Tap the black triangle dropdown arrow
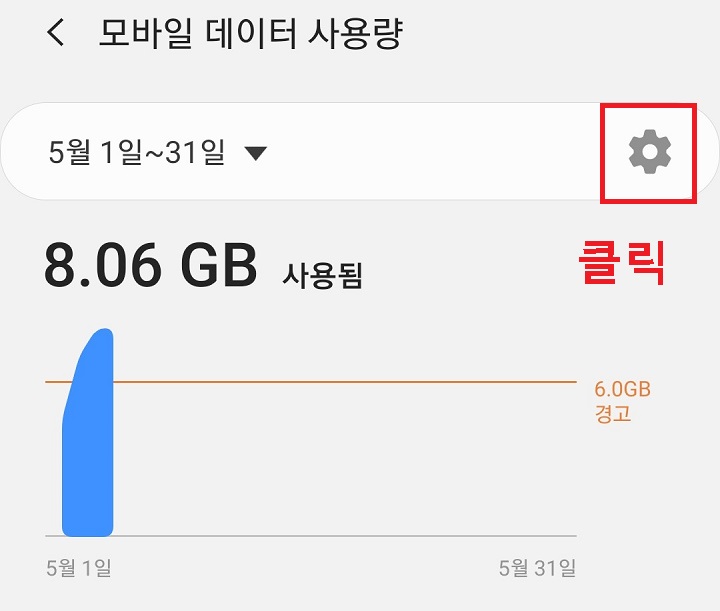The height and width of the screenshot is (611, 720). (x=256, y=154)
